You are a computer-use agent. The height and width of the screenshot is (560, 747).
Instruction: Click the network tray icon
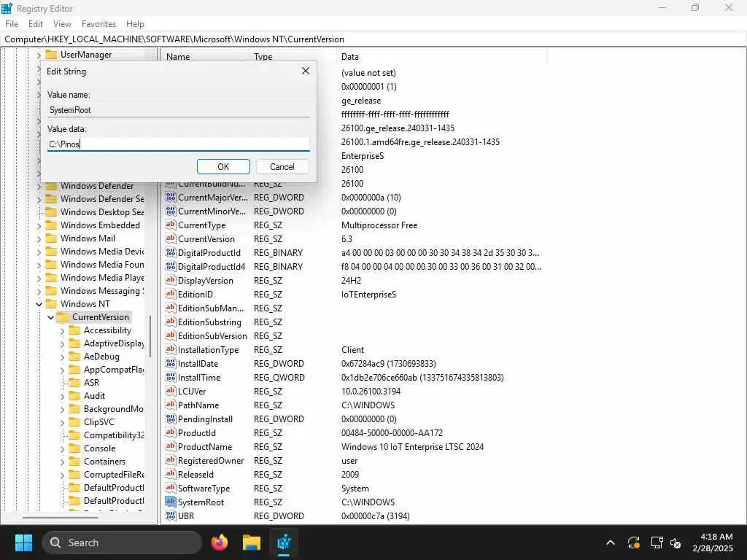click(657, 542)
